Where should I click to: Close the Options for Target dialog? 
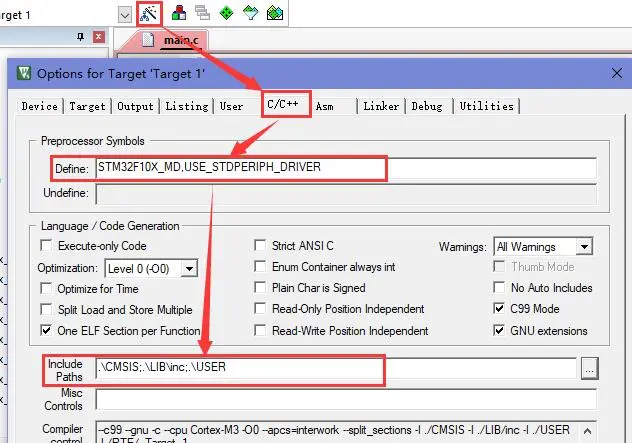[x=617, y=73]
